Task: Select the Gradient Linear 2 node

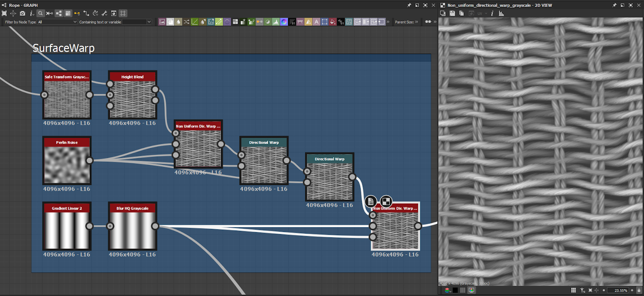Action: (67, 226)
